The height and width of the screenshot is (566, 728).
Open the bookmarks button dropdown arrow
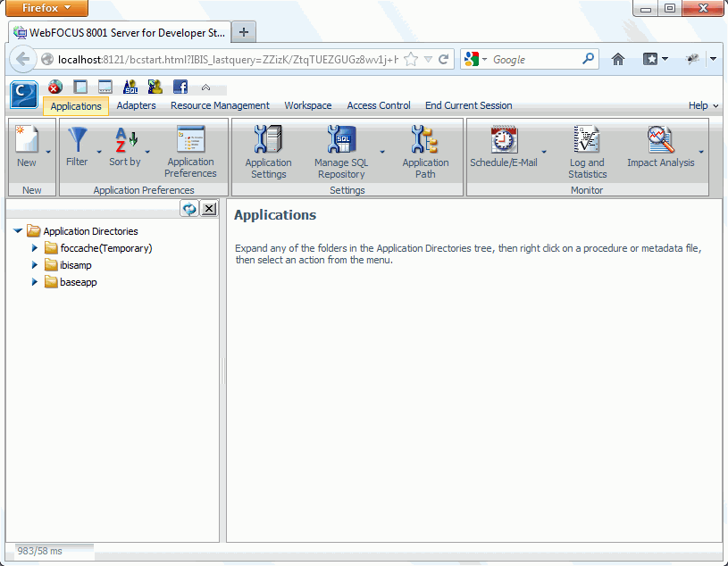pyautogui.click(x=665, y=59)
